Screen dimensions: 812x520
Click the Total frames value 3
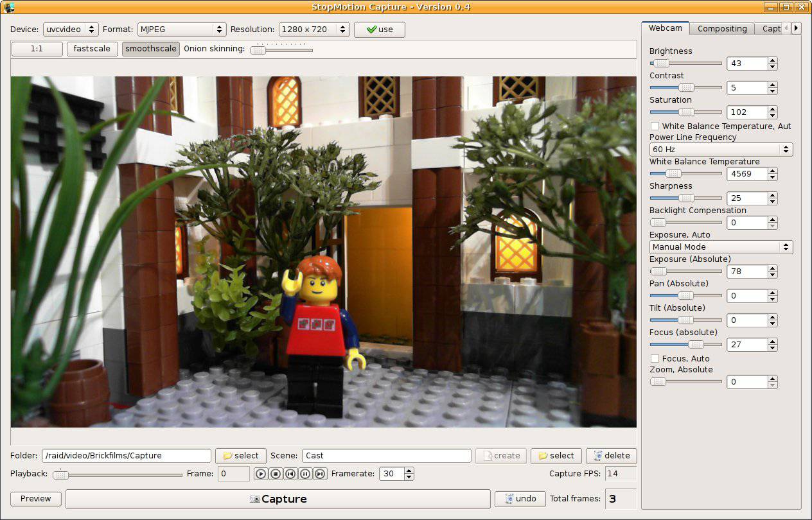point(621,499)
